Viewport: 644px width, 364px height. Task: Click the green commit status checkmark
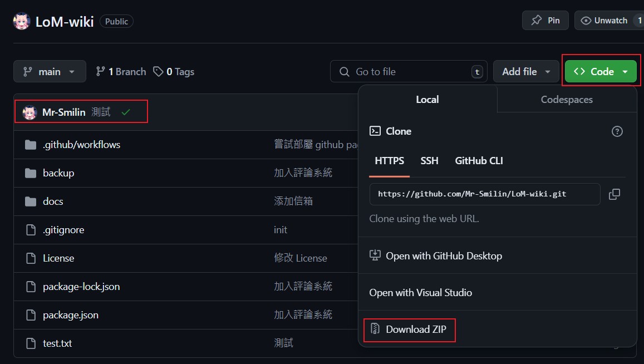click(126, 112)
